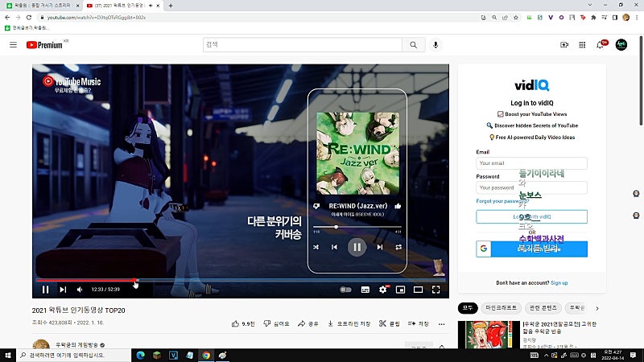644x362 pixels.
Task: Click the vidIQ Your email field
Action: [531, 163]
